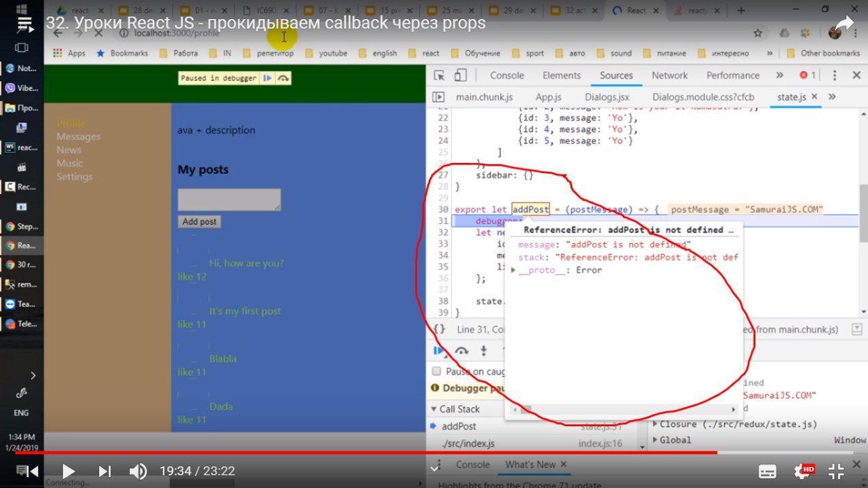Bookmark this page with the star icon
Image resolution: width=868 pixels, height=488 pixels.
pyautogui.click(x=758, y=33)
